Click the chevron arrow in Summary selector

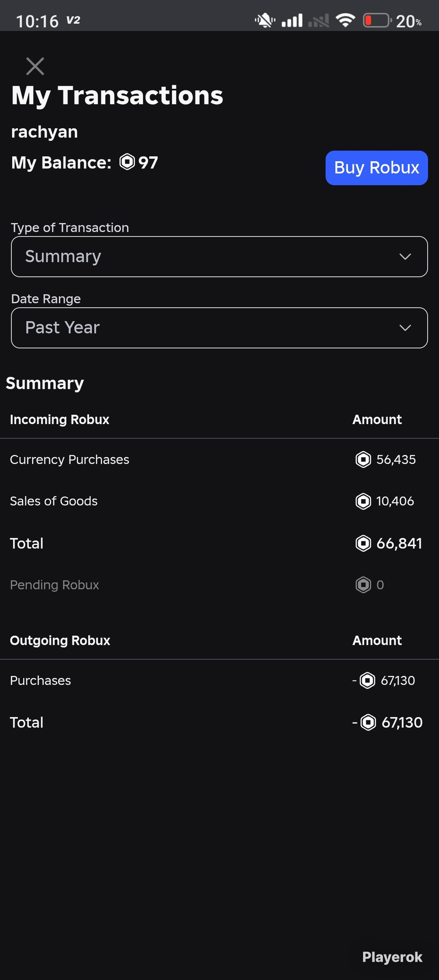tap(405, 257)
